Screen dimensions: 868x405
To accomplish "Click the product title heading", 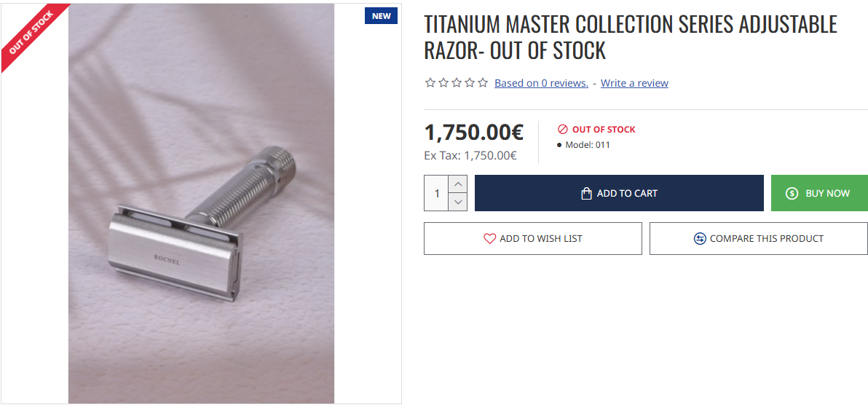I will coord(631,37).
